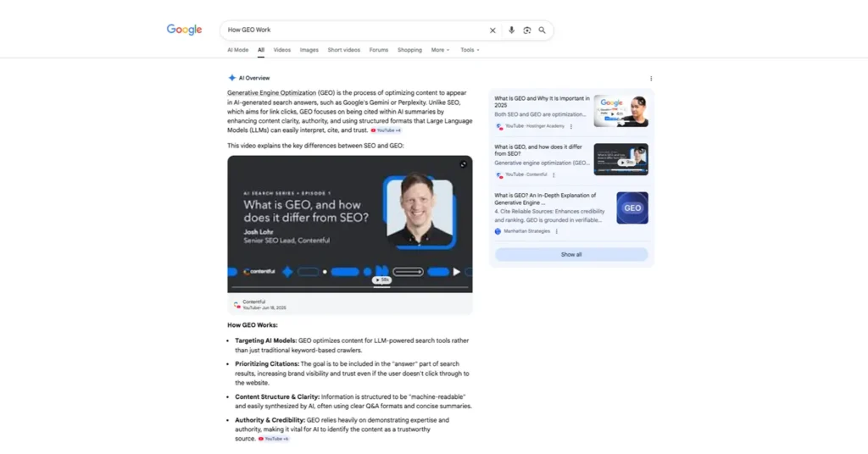868x454 pixels.
Task: Expand the embedded video to fullscreen
Action: pyautogui.click(x=464, y=163)
